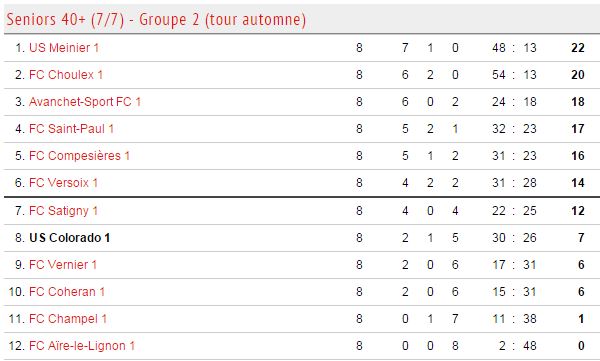Image resolution: width=600 pixels, height=361 pixels.
Task: Click US Meinier's 22 points total
Action: (577, 48)
